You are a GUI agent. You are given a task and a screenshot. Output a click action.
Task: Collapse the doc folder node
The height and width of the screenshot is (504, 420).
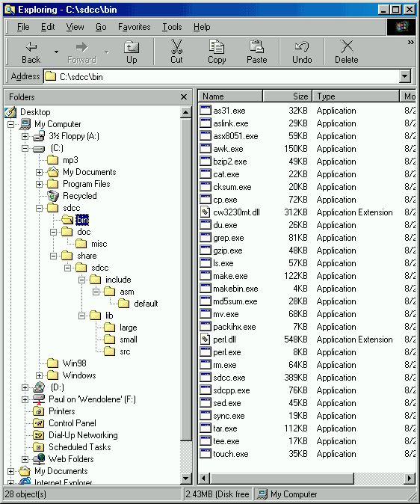pyautogui.click(x=53, y=232)
